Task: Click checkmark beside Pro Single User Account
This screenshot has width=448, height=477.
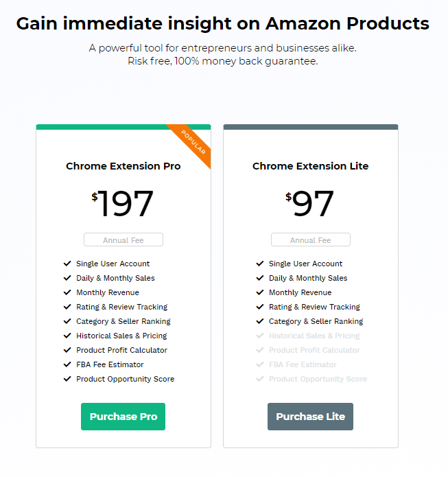Action: (x=67, y=264)
